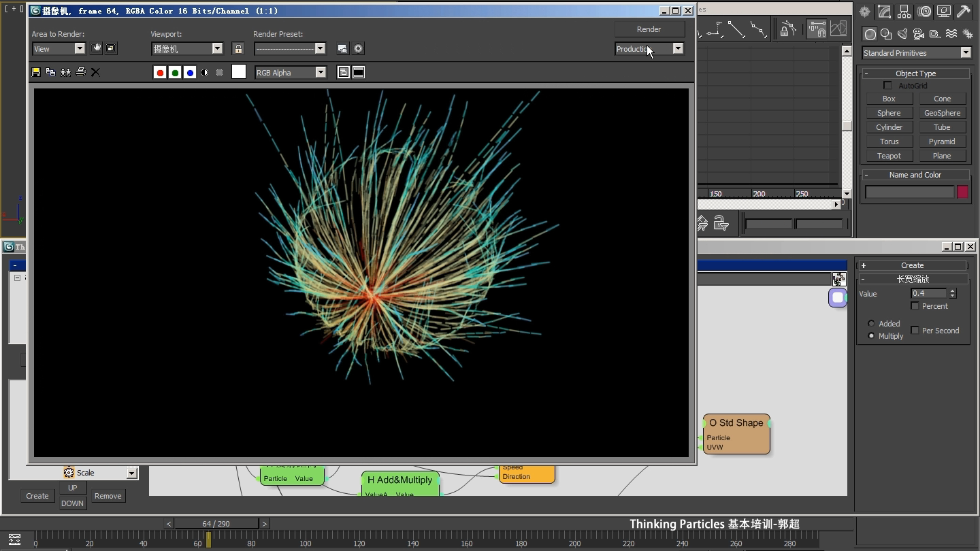Switch to the Display command panel tab

944,12
